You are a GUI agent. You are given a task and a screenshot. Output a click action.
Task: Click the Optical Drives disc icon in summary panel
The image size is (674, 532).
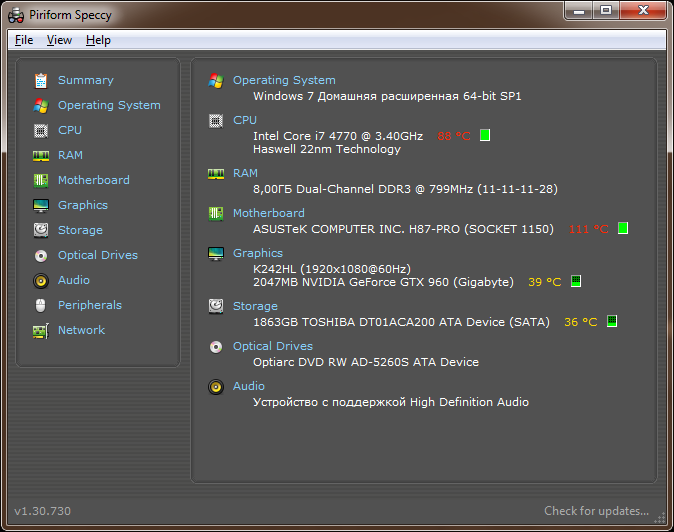coord(216,347)
